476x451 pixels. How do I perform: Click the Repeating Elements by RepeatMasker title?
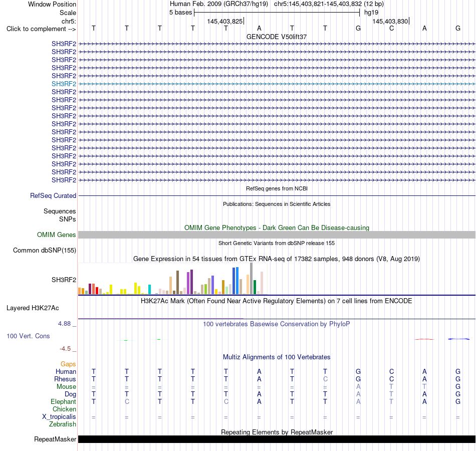(x=277, y=432)
